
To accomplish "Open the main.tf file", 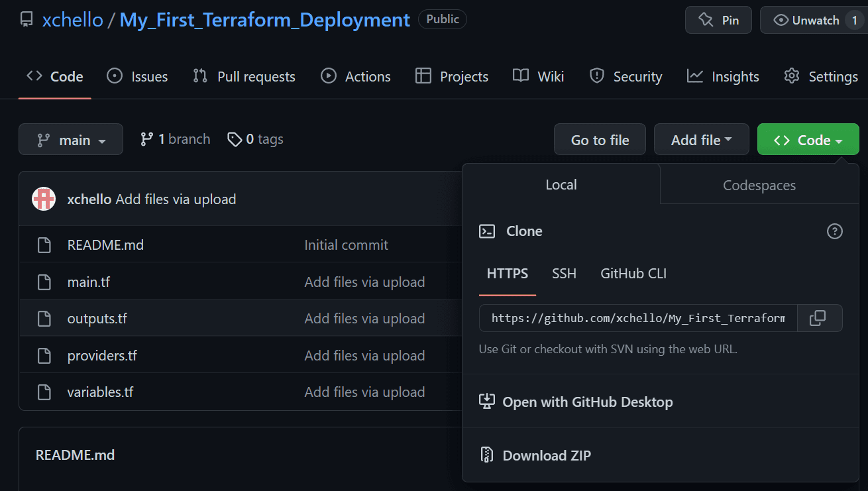I will coord(89,282).
